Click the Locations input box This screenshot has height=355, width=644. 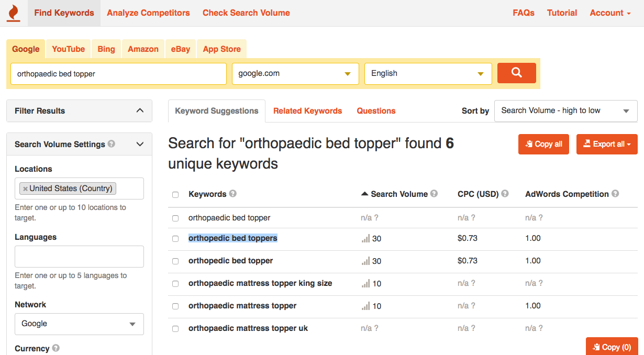coord(79,188)
